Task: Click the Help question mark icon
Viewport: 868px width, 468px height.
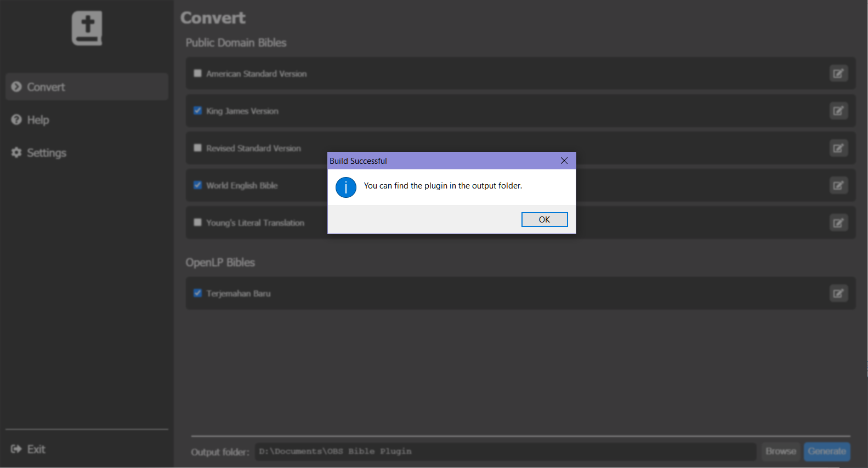Action: point(16,119)
